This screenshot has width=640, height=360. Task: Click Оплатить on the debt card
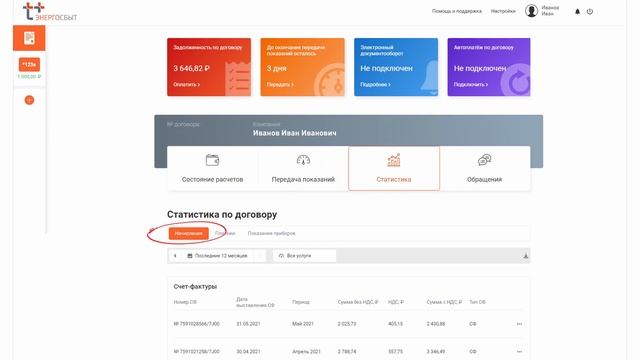pyautogui.click(x=187, y=84)
